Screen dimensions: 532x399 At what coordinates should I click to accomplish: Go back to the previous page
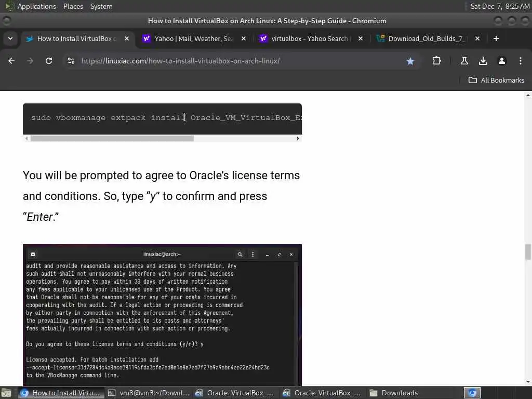(x=11, y=61)
